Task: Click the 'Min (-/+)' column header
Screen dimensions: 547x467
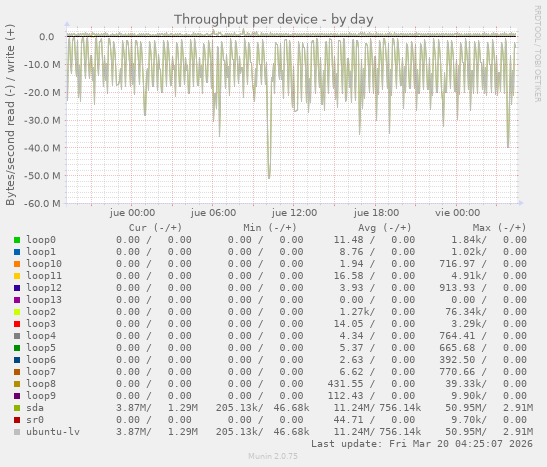Action: [270, 228]
